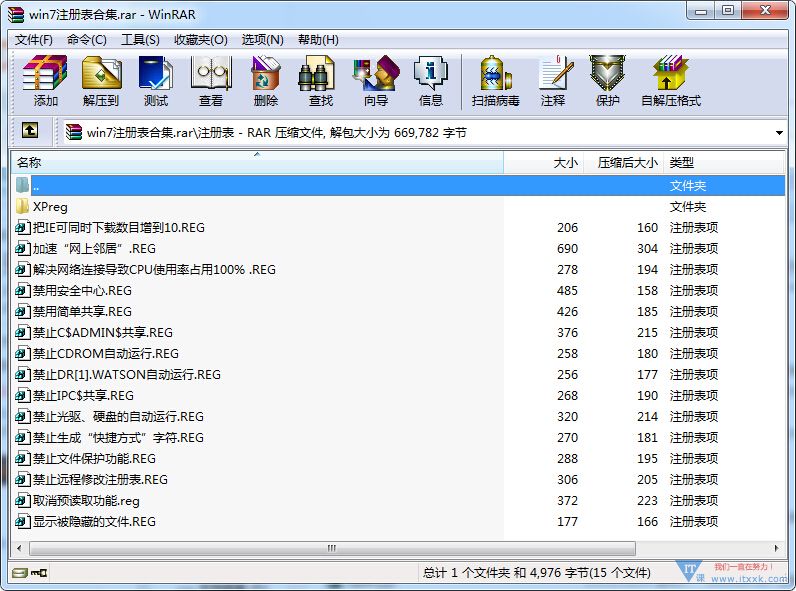Image resolution: width=796 pixels, height=591 pixels.
Task: Click the SFX (自解压格式) icon
Action: 671,80
